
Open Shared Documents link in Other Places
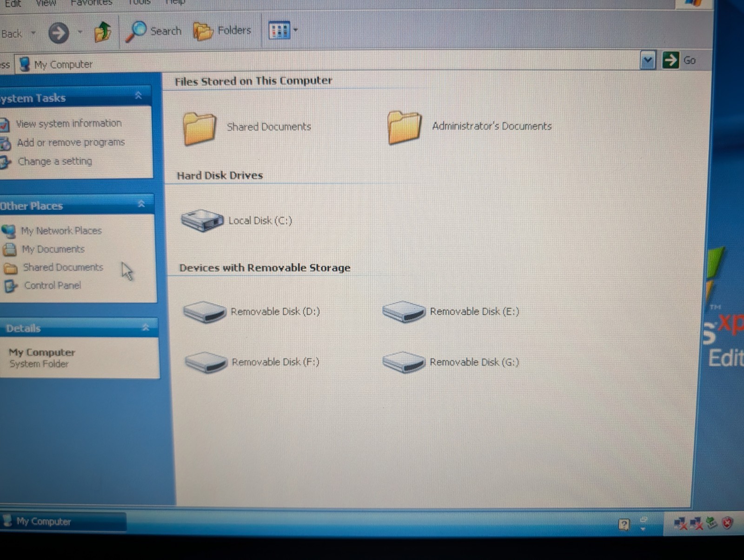(63, 267)
